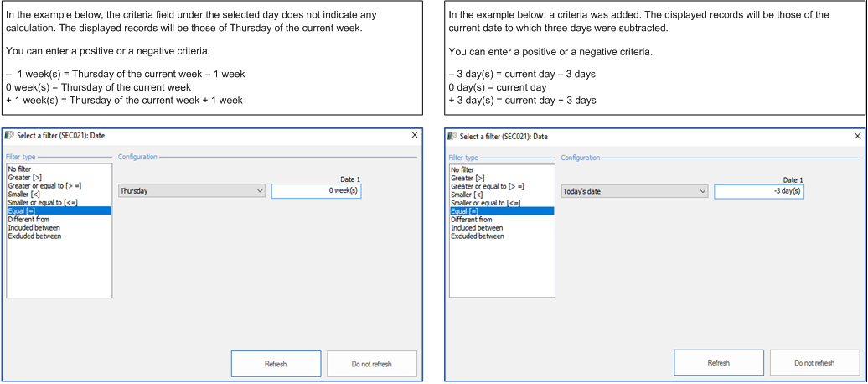The image size is (868, 384).
Task: Click the '0 week(s)' Date 1 field
Action: click(x=316, y=191)
